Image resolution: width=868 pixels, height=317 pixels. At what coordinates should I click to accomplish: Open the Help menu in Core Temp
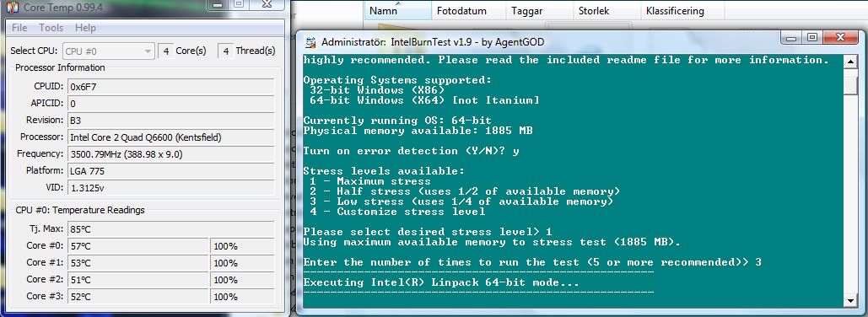(85, 28)
